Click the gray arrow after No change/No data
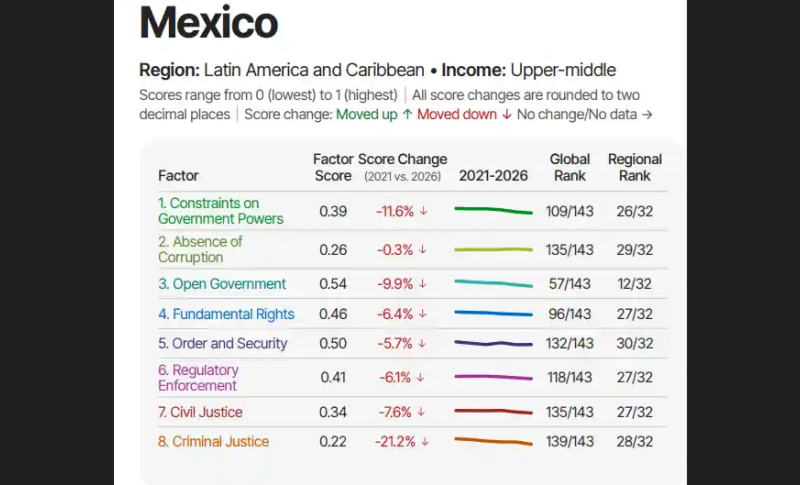This screenshot has height=485, width=800. 647,114
